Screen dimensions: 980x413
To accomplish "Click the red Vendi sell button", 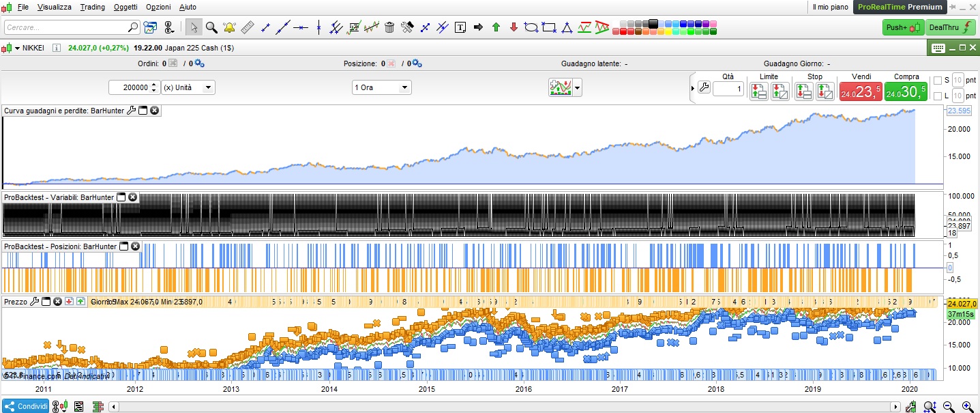I will pyautogui.click(x=860, y=91).
